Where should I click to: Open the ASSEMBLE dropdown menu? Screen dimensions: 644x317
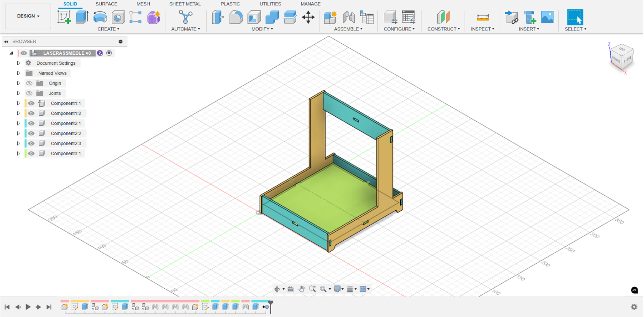tap(348, 29)
